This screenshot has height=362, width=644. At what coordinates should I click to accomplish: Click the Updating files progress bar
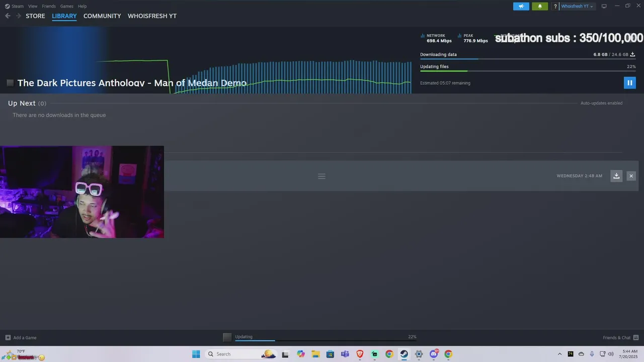[x=528, y=71]
